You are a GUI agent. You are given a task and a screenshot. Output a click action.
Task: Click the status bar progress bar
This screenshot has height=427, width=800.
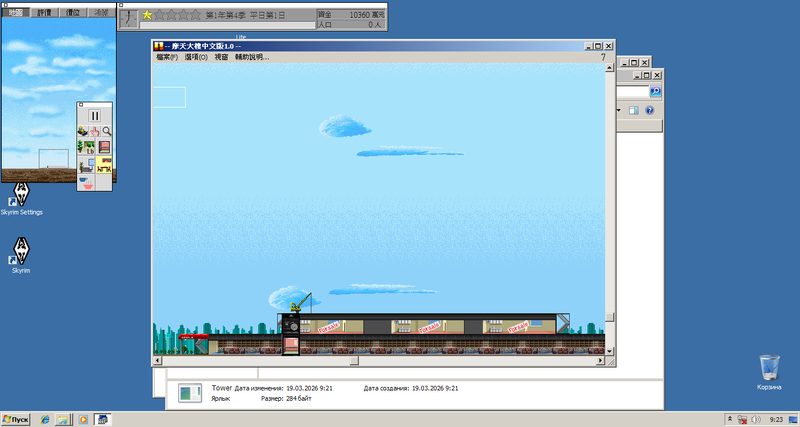coord(228,25)
